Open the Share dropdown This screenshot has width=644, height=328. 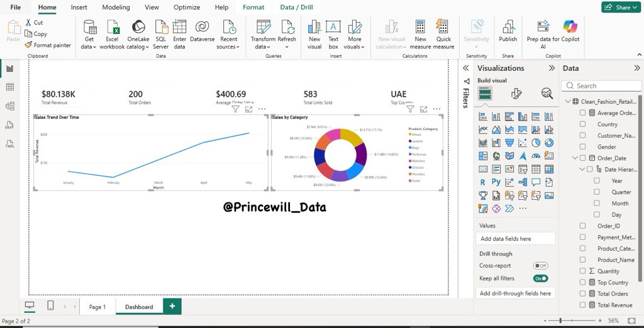point(621,7)
